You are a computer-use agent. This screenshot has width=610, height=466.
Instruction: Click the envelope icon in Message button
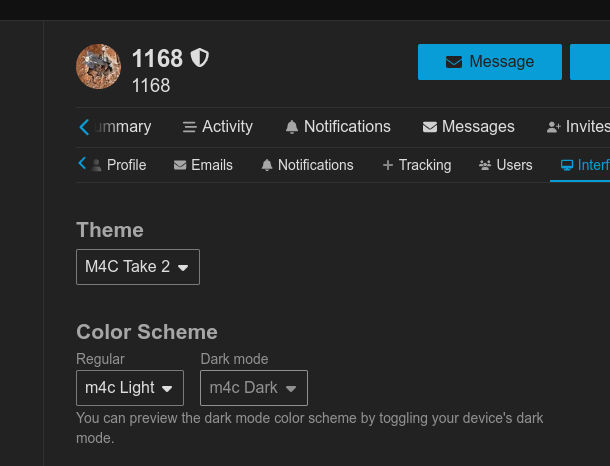click(454, 62)
